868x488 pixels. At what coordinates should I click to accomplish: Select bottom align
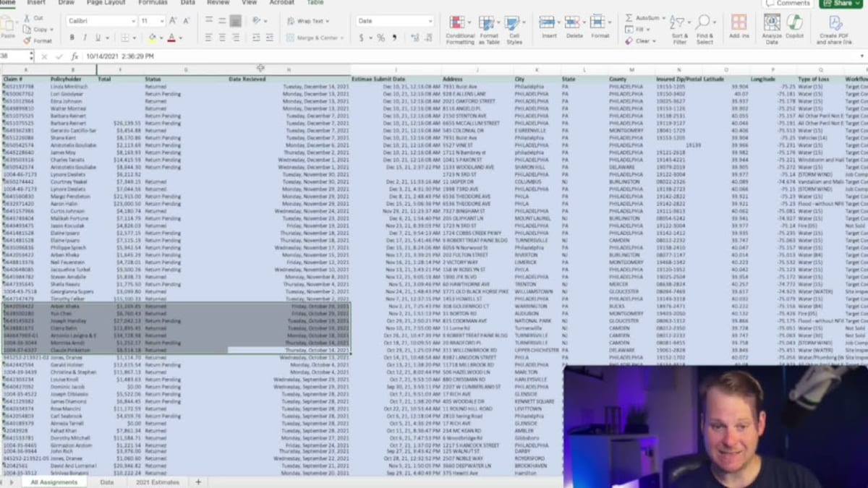click(236, 21)
